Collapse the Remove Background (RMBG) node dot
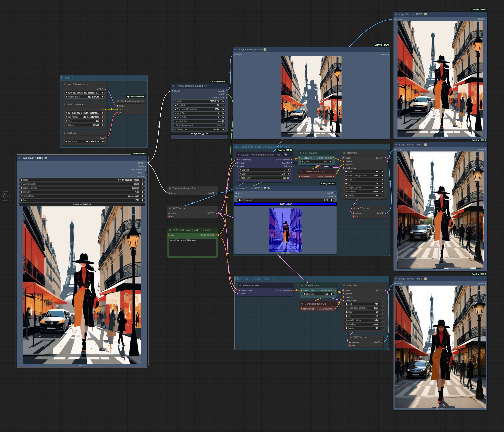The width and height of the screenshot is (504, 432). coord(173,86)
